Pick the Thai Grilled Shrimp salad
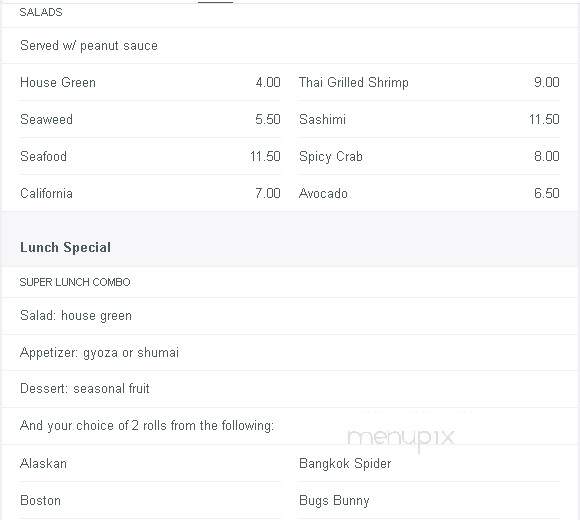 [428, 82]
